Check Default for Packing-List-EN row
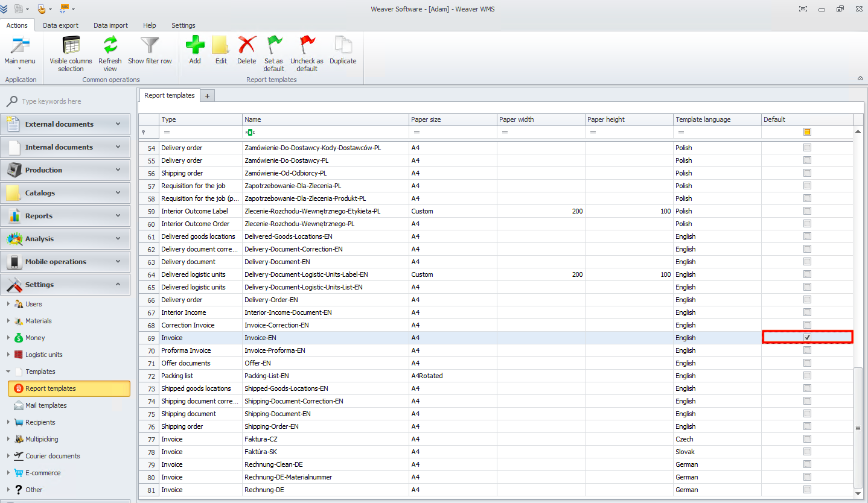Viewport: 868px width, 503px height. [x=807, y=376]
